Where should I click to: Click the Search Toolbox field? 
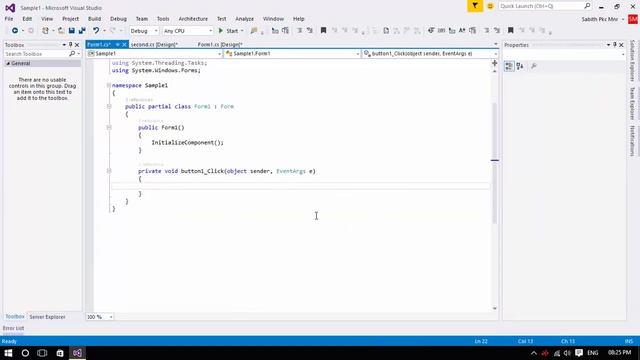(x=36, y=54)
